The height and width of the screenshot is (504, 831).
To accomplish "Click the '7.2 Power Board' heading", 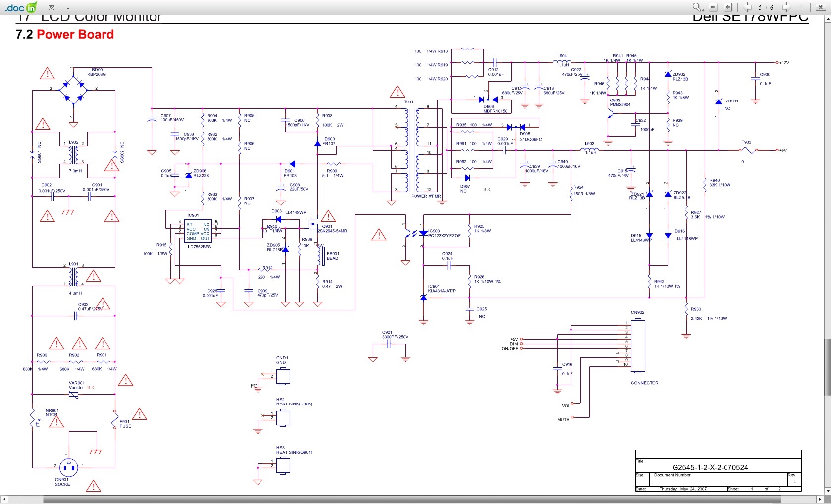I will 65,34.
